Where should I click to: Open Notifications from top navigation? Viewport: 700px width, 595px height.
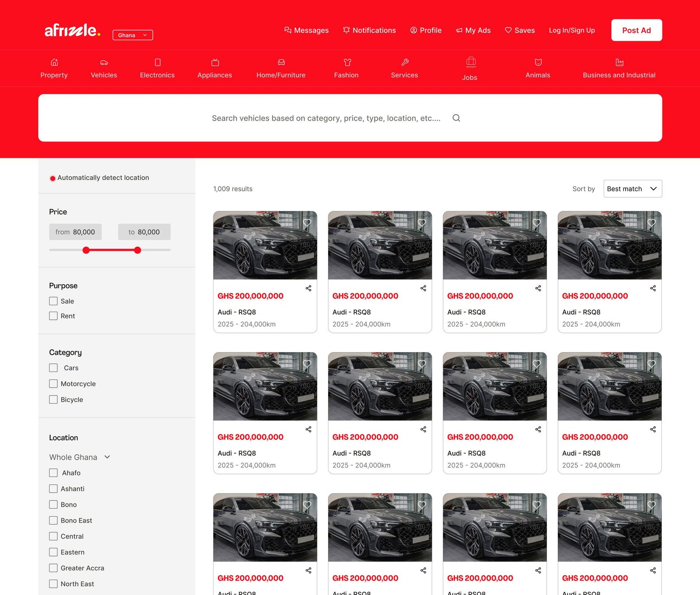369,30
